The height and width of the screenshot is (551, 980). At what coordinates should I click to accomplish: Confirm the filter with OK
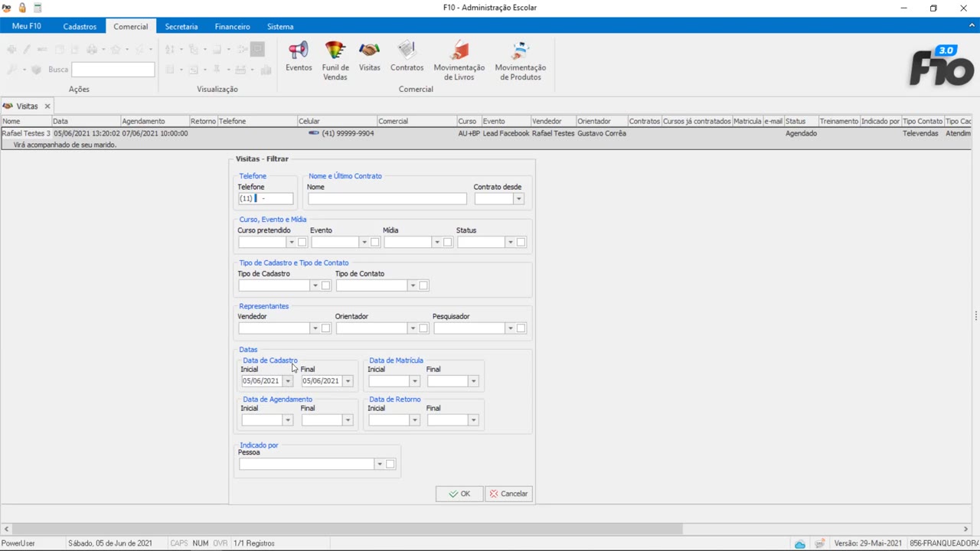click(x=459, y=494)
